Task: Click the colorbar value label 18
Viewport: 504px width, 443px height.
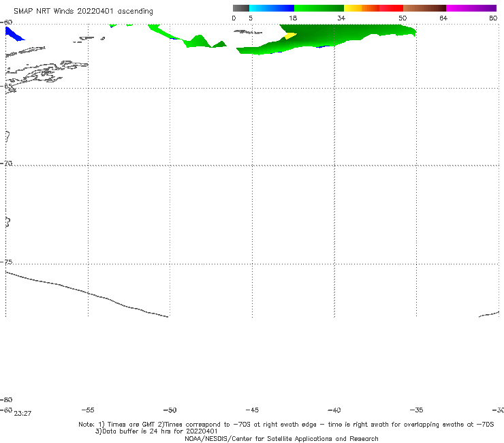Action: click(293, 18)
